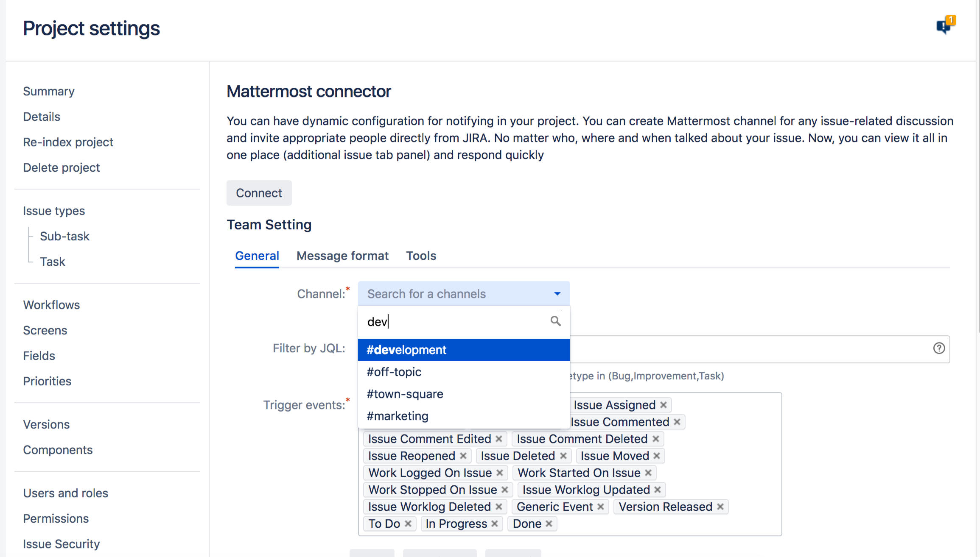The width and height of the screenshot is (980, 557).
Task: Remove the Issue Comment Edited event
Action: tap(499, 439)
